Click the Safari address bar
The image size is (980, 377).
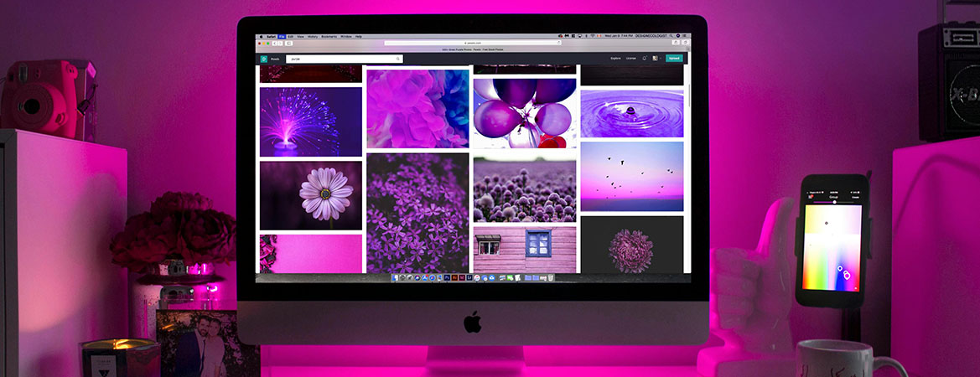473,43
